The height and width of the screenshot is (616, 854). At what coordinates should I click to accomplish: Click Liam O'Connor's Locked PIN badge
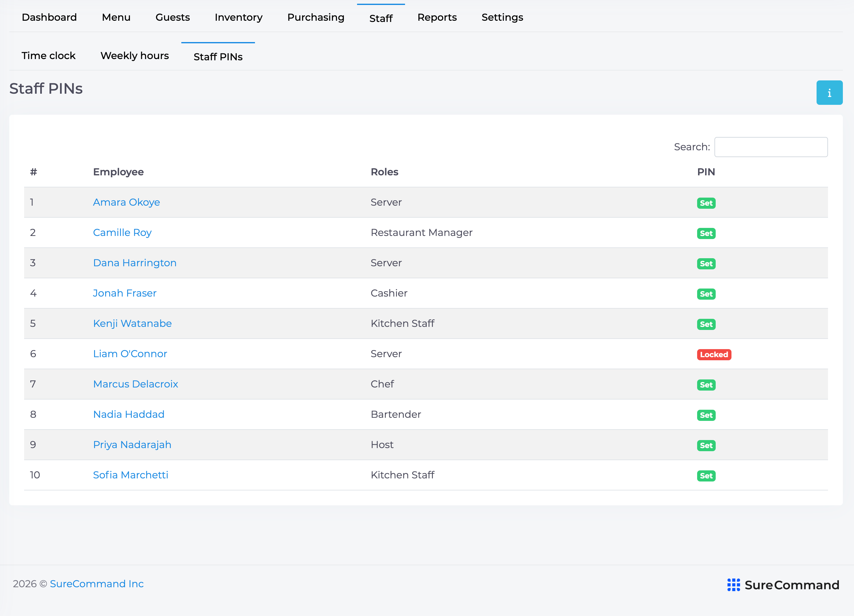click(x=714, y=354)
